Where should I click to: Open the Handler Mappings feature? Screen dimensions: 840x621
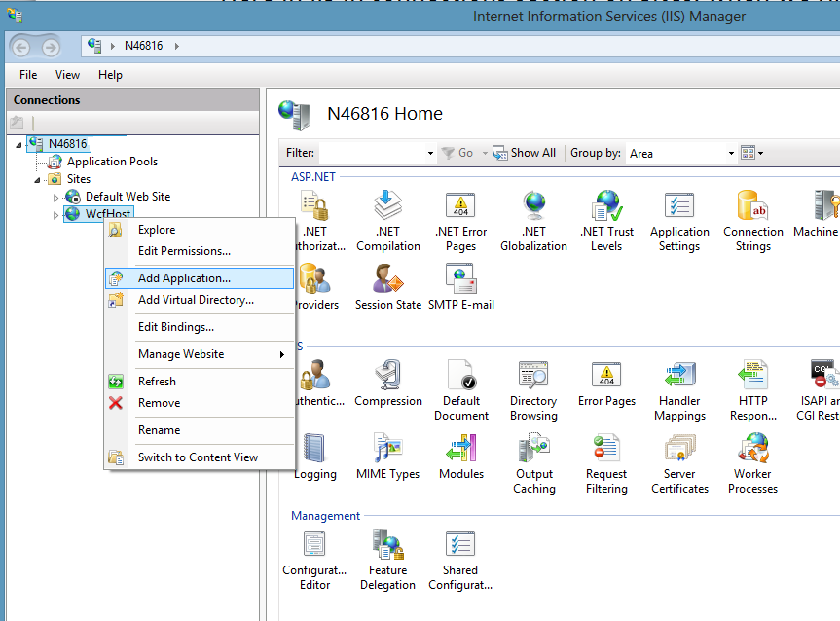[x=679, y=387]
